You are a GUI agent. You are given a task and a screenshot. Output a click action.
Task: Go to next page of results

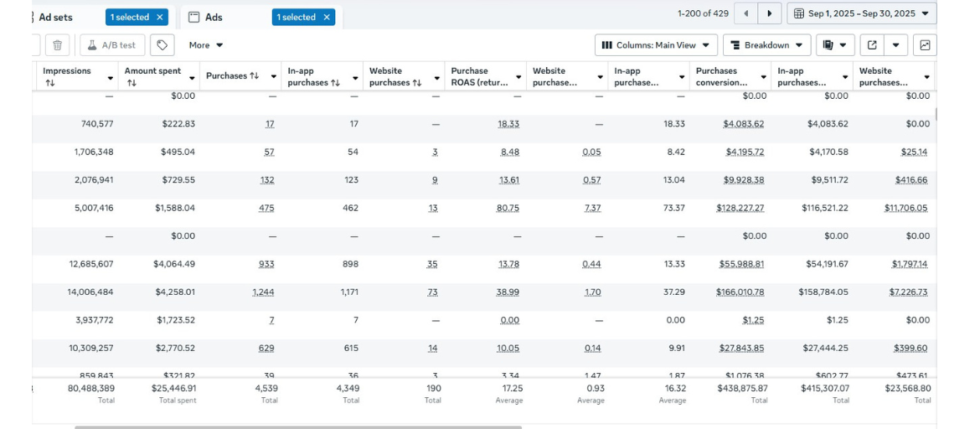769,13
